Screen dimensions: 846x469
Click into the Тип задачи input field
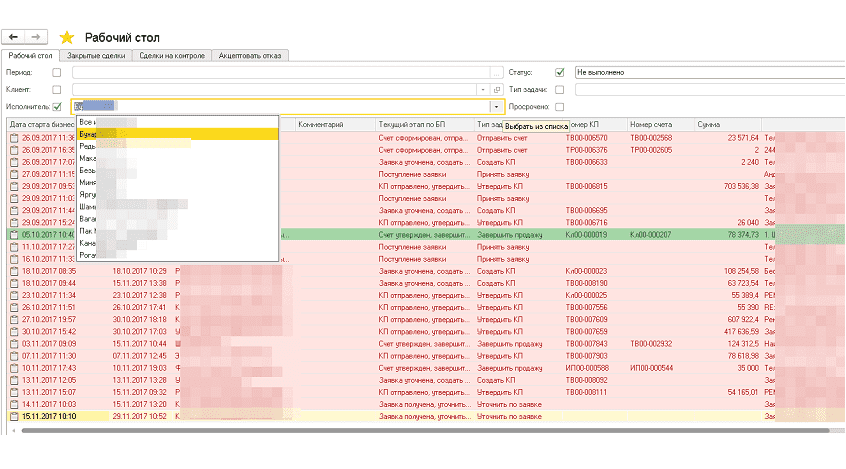710,90
